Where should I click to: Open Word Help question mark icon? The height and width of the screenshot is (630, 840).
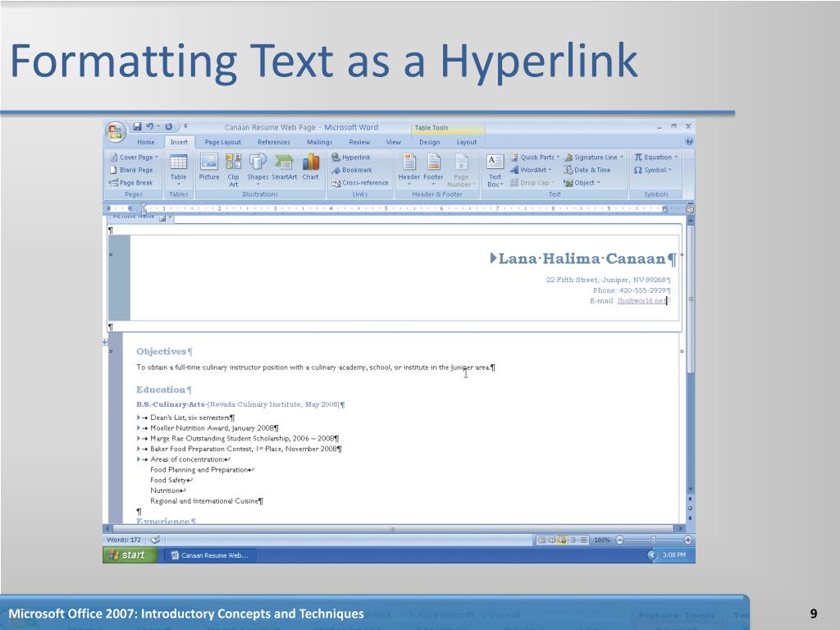click(x=689, y=141)
